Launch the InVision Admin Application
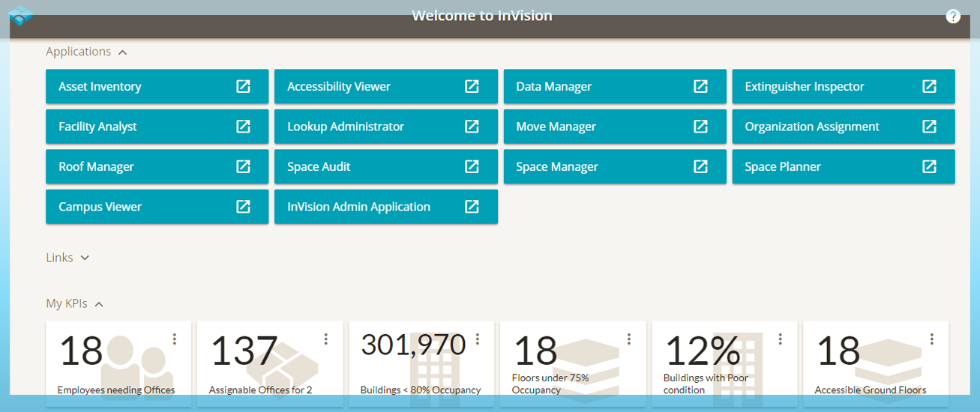The image size is (980, 412). pyautogui.click(x=385, y=207)
